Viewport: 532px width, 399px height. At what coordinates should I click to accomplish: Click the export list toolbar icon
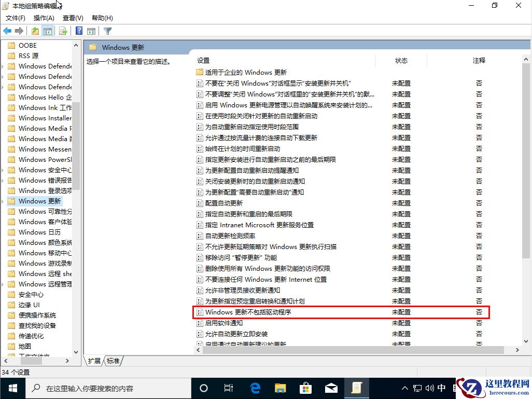click(63, 31)
